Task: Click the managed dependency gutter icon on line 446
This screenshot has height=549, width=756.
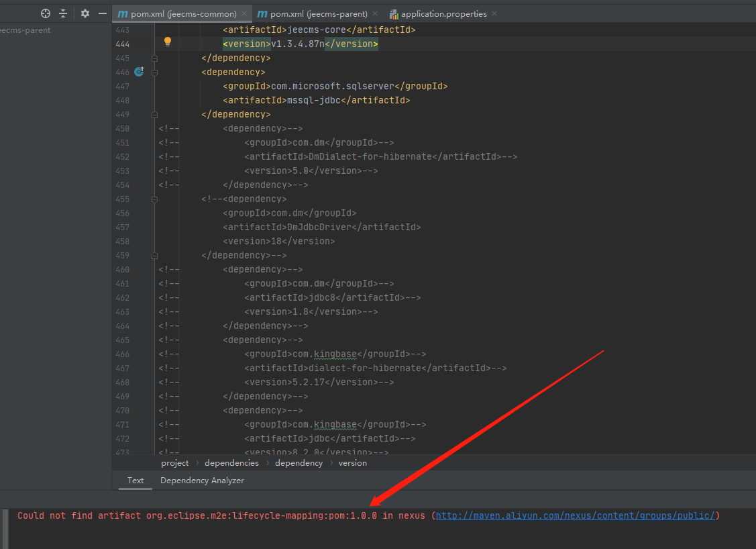Action: 139,72
